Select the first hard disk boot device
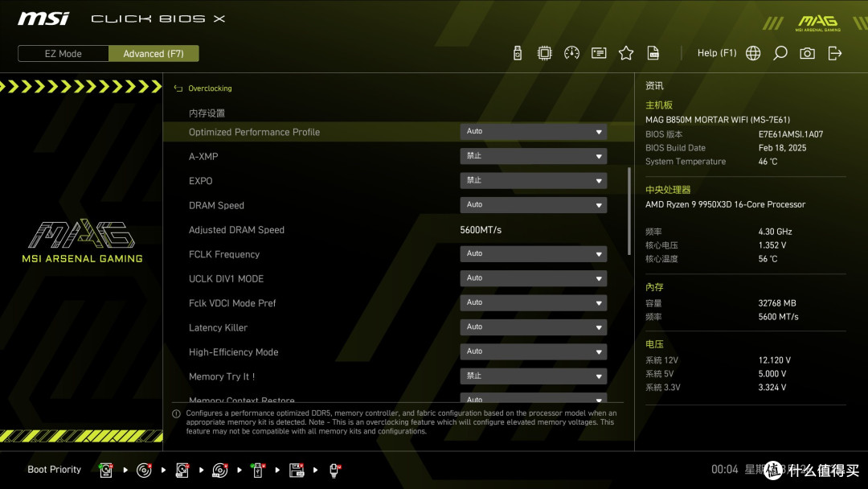 pos(106,471)
